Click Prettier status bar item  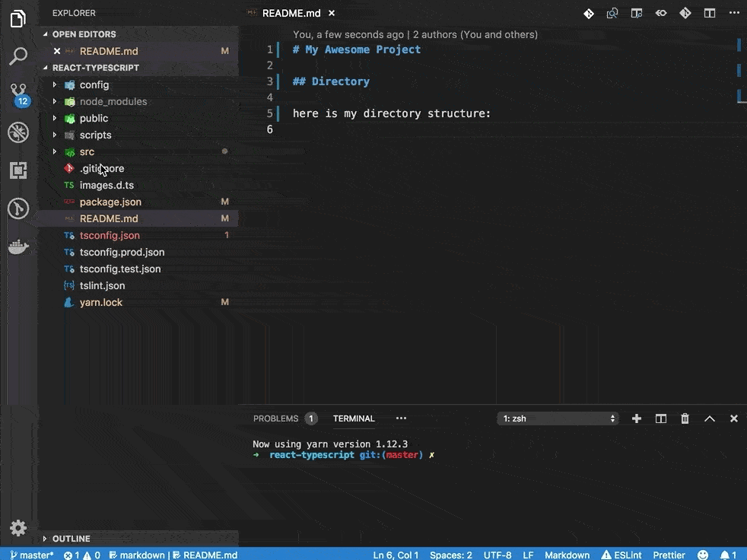[669, 555]
